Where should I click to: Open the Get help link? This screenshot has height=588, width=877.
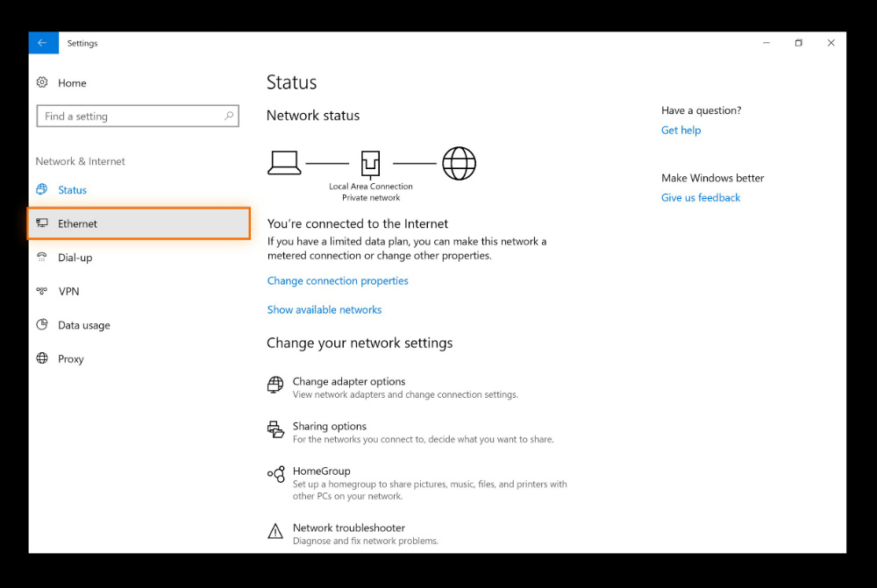[x=681, y=131]
